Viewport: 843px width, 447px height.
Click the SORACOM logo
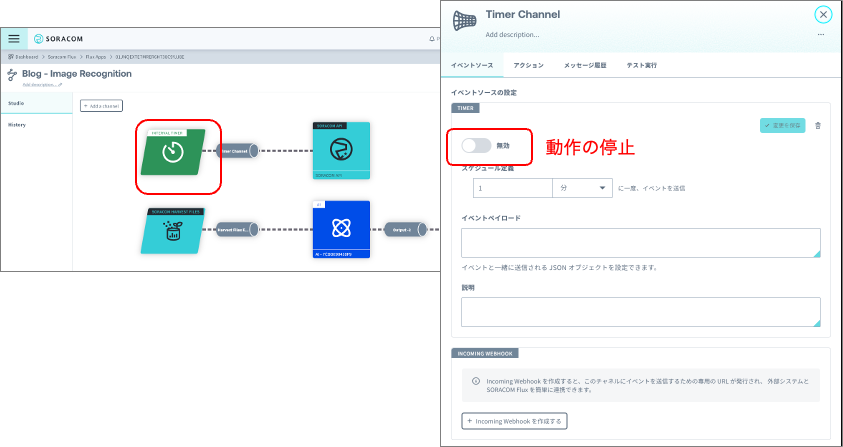click(x=58, y=39)
